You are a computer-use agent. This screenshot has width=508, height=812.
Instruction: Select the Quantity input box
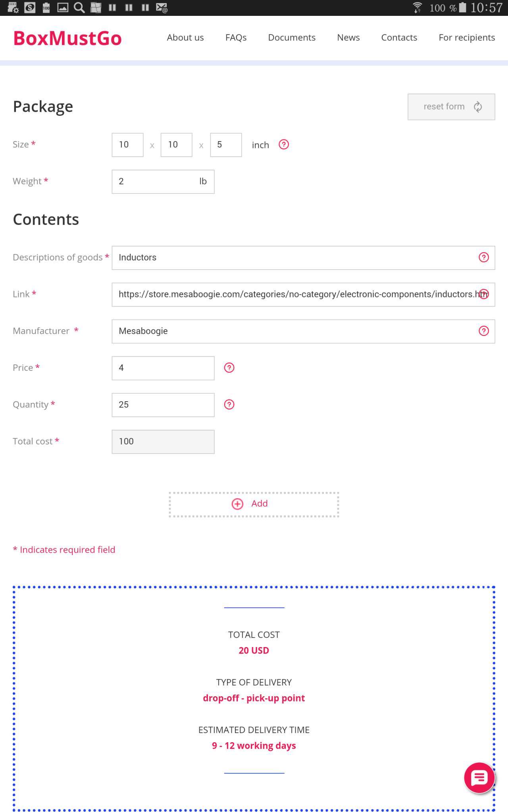tap(163, 405)
